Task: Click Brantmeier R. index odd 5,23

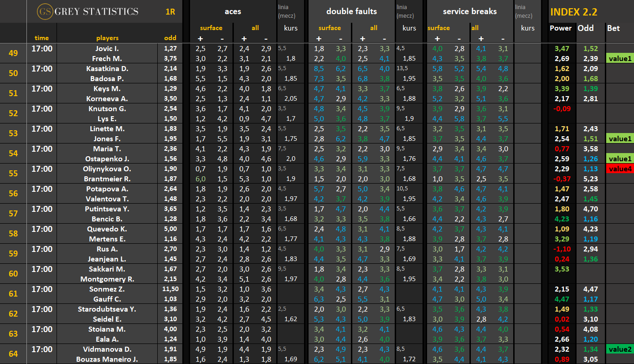Action: tap(590, 179)
